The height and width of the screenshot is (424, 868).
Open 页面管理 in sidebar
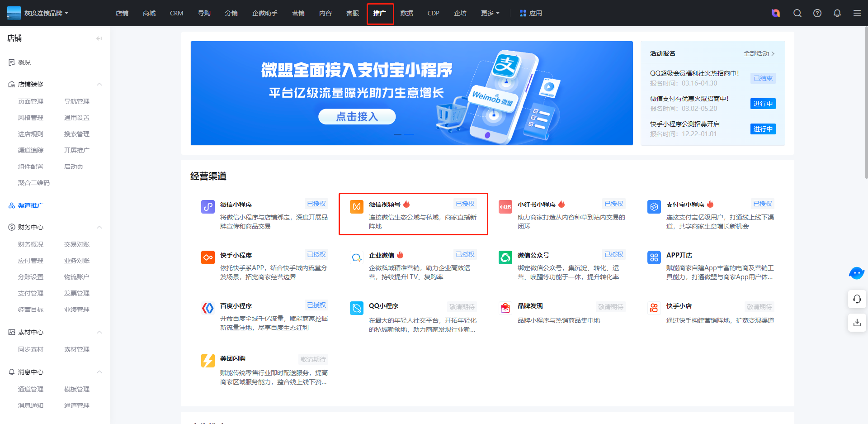pos(31,101)
